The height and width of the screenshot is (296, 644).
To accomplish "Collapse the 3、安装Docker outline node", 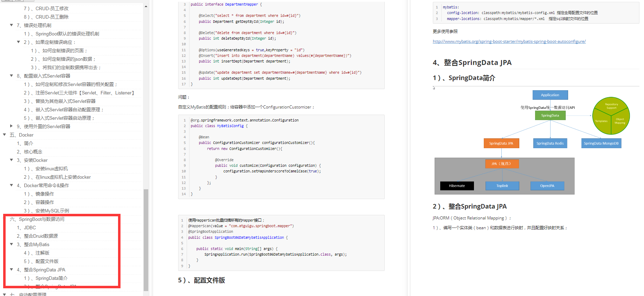I will pyautogui.click(x=12, y=160).
